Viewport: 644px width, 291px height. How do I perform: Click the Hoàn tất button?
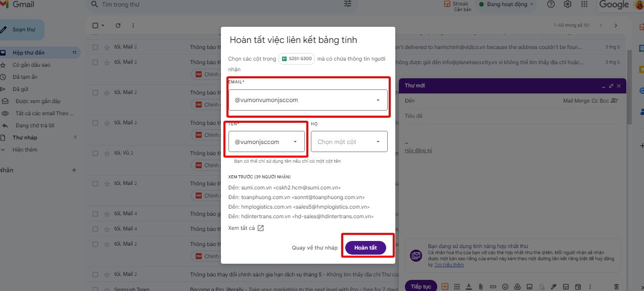coord(365,248)
